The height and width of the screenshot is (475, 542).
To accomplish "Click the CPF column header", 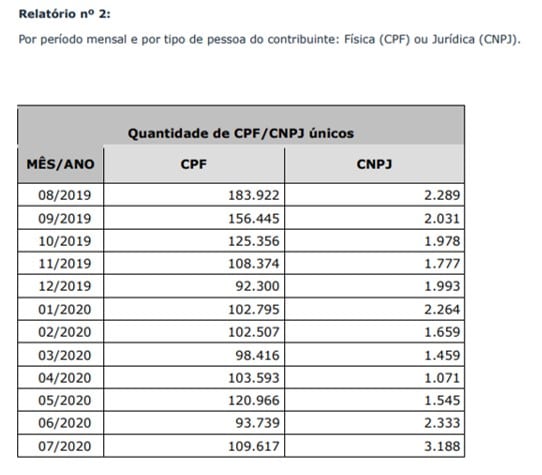I will pyautogui.click(x=194, y=164).
